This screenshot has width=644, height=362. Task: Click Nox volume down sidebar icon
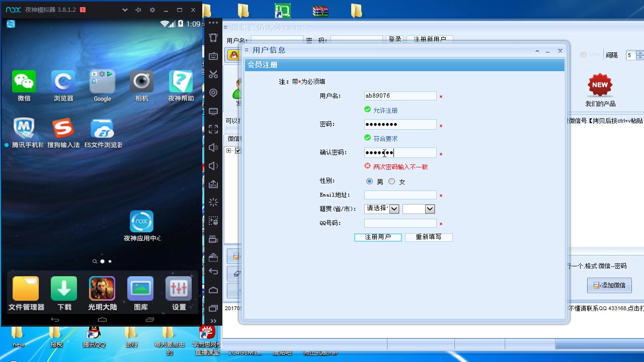click(x=213, y=166)
